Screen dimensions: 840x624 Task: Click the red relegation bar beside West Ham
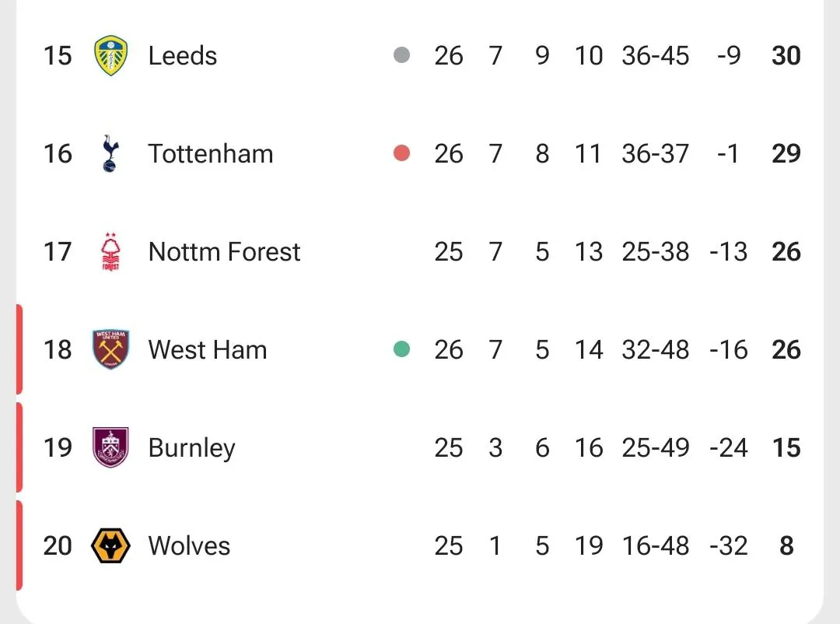[19, 349]
